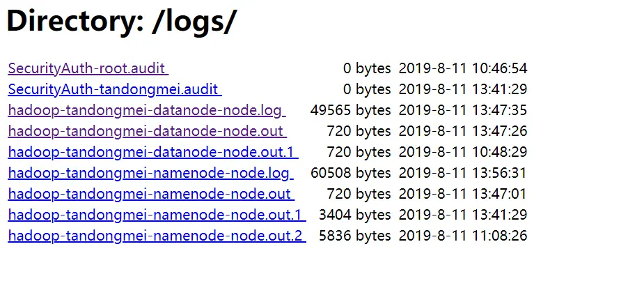Image resolution: width=644 pixels, height=288 pixels.
Task: Select the 3404 bytes size entry
Action: tap(355, 215)
